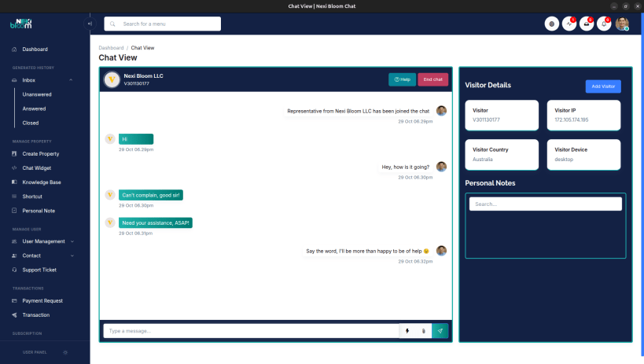Open the Unanswered inbox list
Viewport: 644px width, 364px height.
pyautogui.click(x=37, y=94)
